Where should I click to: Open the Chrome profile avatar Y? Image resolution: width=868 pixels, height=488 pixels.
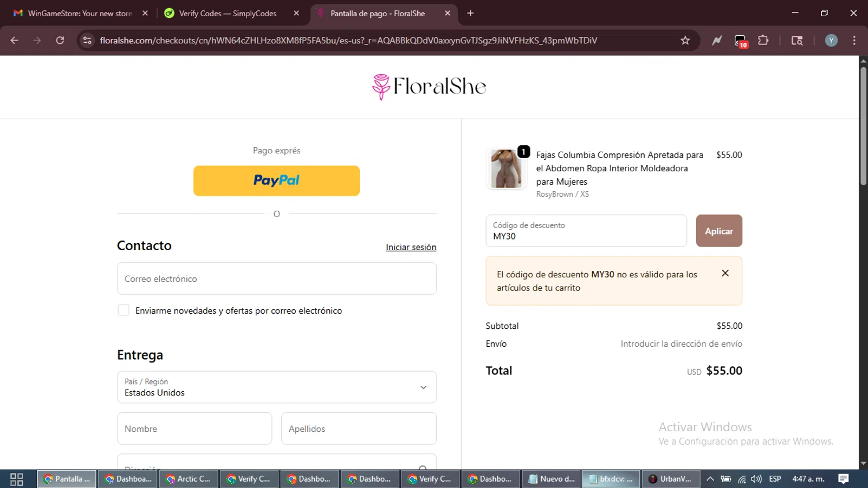[832, 41]
